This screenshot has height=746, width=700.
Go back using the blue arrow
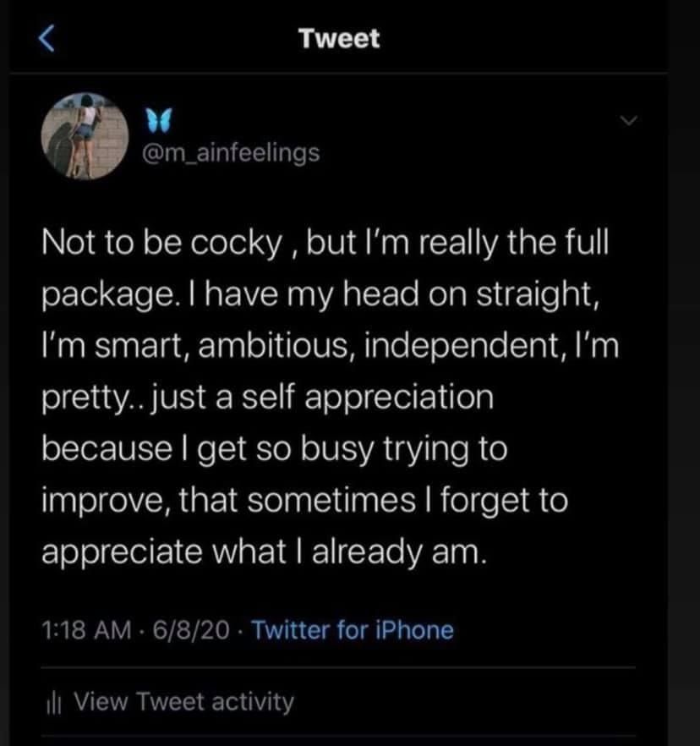46,39
